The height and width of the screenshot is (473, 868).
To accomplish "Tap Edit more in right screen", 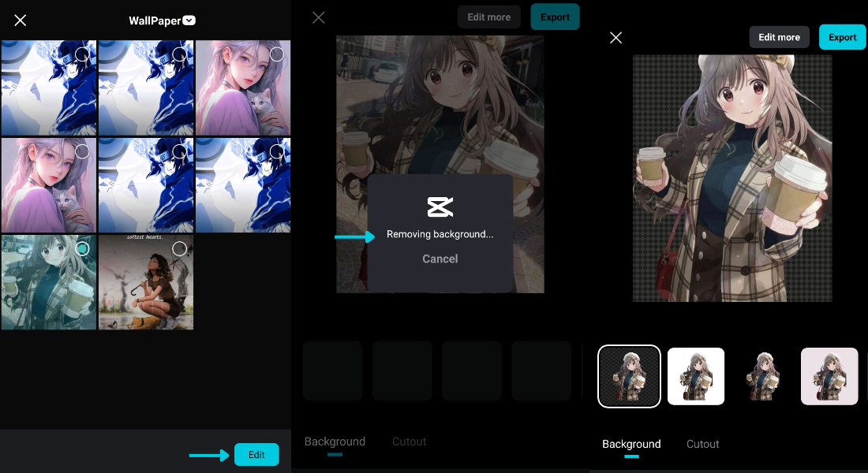I will pos(779,37).
